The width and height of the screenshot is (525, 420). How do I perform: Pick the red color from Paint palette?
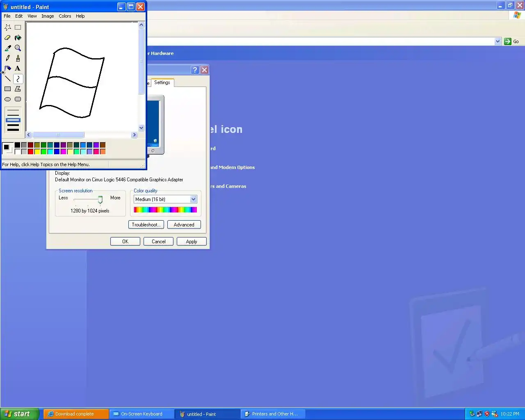(x=30, y=152)
